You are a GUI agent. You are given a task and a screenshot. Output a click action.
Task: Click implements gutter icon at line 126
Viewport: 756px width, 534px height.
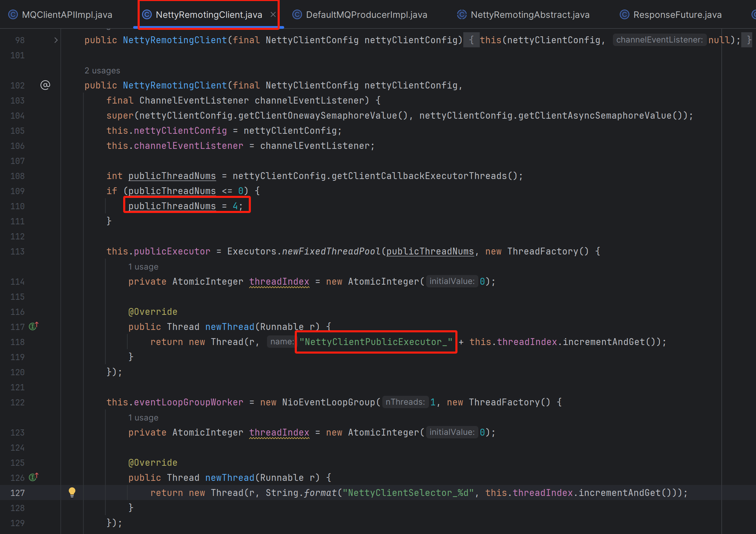tap(33, 477)
